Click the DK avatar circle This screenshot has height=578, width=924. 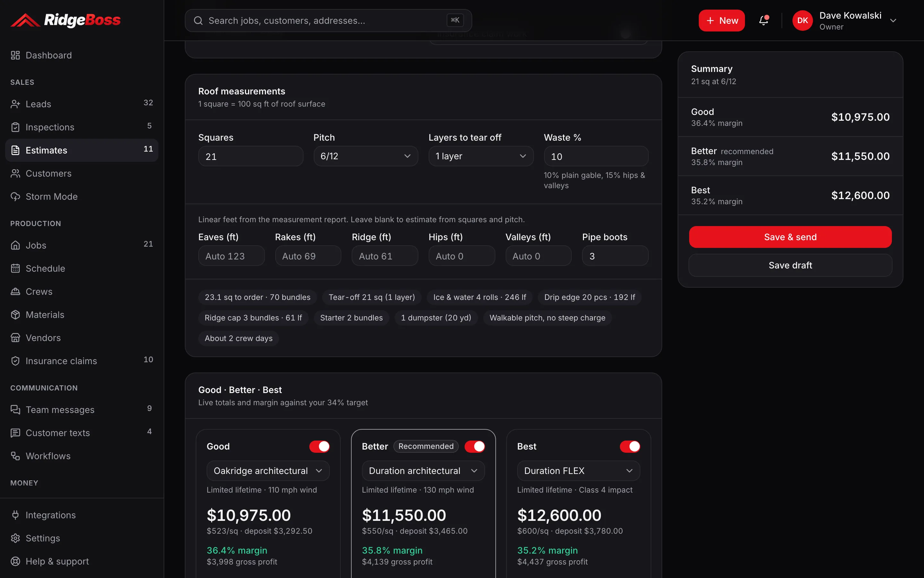pyautogui.click(x=803, y=21)
